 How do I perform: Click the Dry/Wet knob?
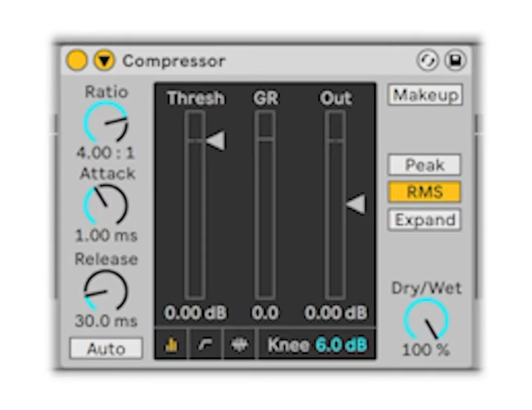[x=426, y=319]
